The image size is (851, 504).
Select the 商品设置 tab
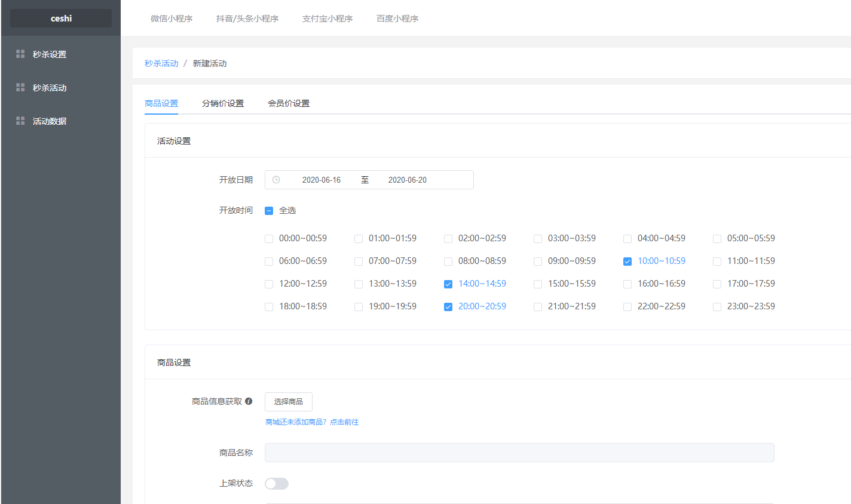(161, 103)
